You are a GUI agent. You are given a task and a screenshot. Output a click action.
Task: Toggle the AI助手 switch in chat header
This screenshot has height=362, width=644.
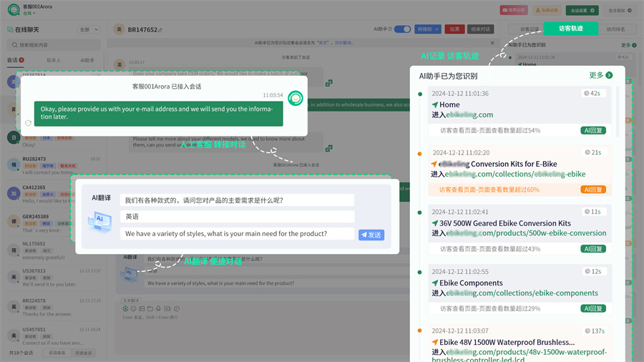[x=402, y=29]
